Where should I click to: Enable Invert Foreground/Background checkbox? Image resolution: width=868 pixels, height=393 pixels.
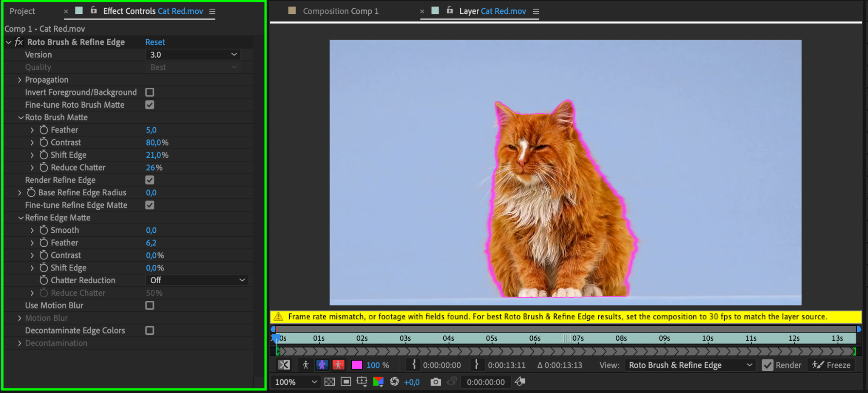tap(150, 92)
